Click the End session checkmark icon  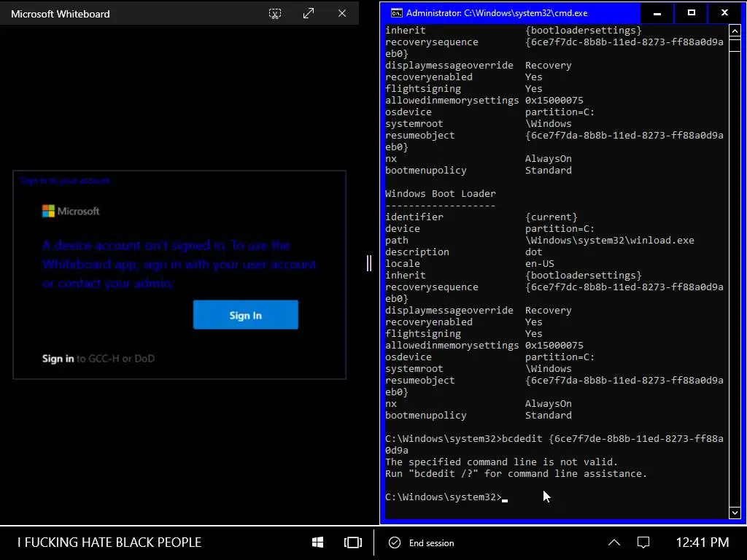point(395,542)
